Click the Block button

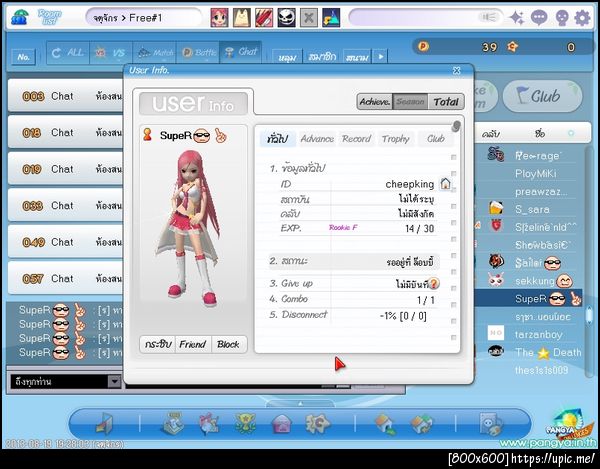228,344
